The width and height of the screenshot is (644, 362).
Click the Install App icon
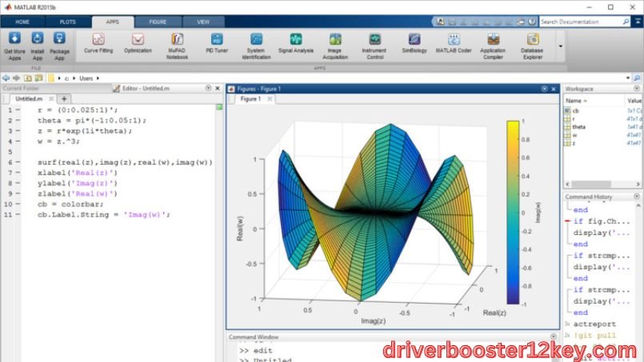coord(38,46)
